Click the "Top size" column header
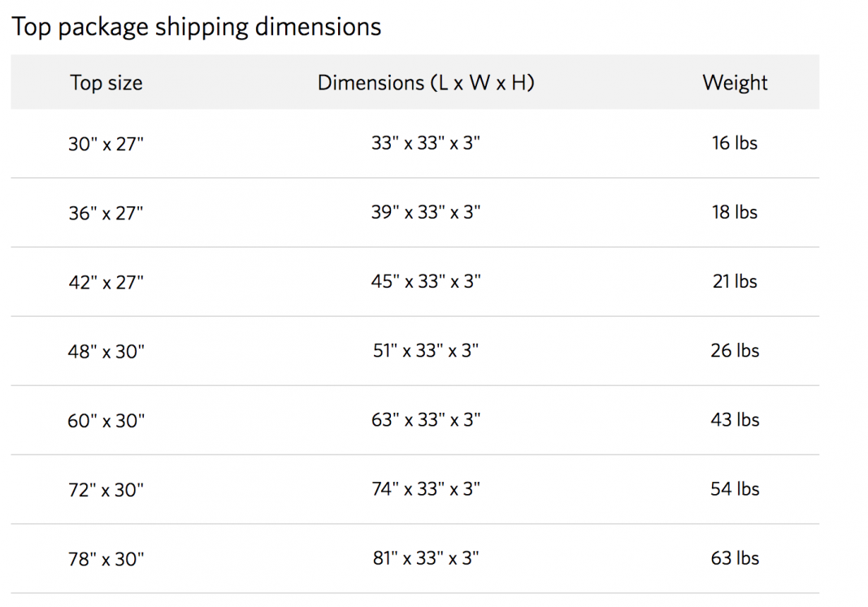The height and width of the screenshot is (607, 868). pos(106,83)
